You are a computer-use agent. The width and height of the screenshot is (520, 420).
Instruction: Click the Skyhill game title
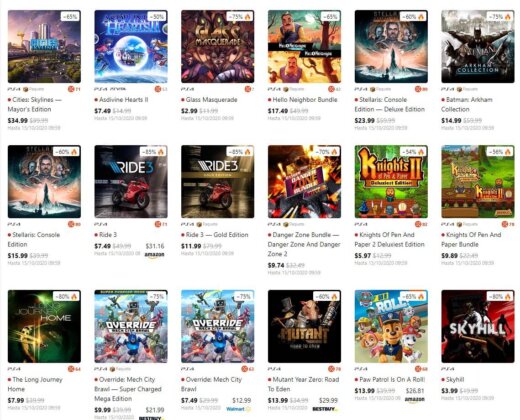[455, 379]
